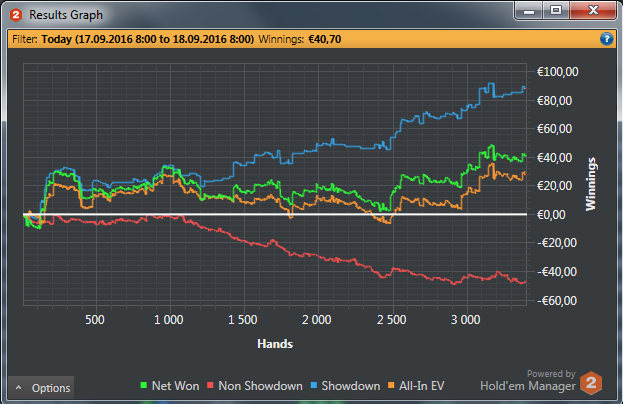Toggle the Net Won legend entry
The image size is (623, 404).
(x=170, y=386)
